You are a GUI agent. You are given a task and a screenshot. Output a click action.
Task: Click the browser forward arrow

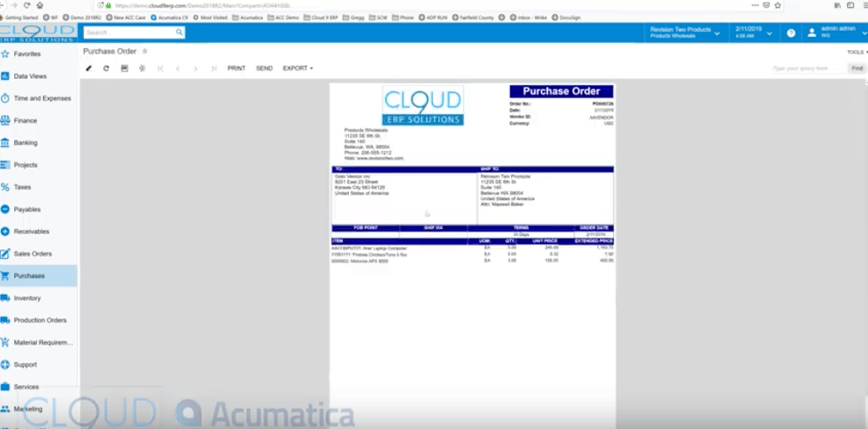tap(14, 5)
